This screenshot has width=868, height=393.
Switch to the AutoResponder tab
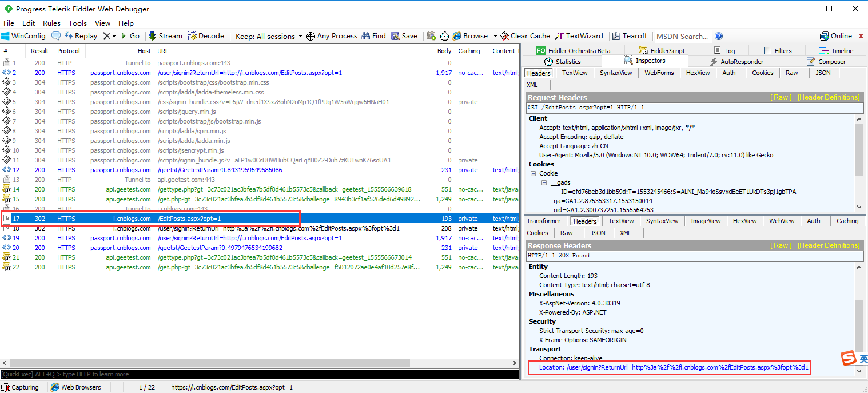click(x=736, y=61)
